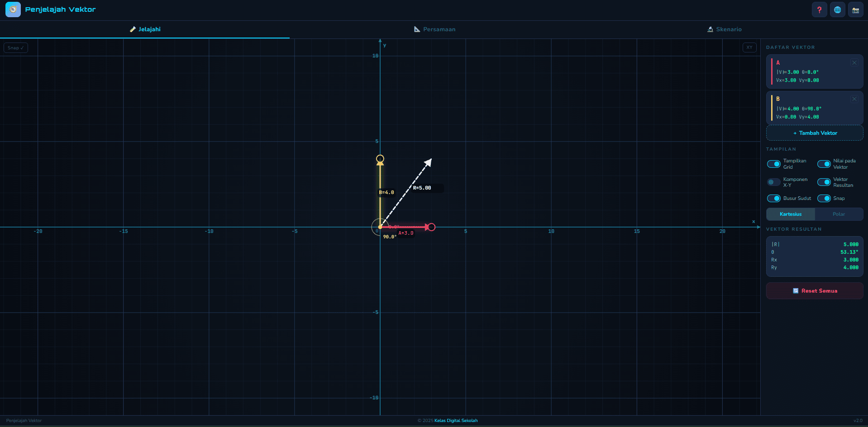The width and height of the screenshot is (868, 427).
Task: Toggle the Busur Sudut switch
Action: [x=774, y=198]
